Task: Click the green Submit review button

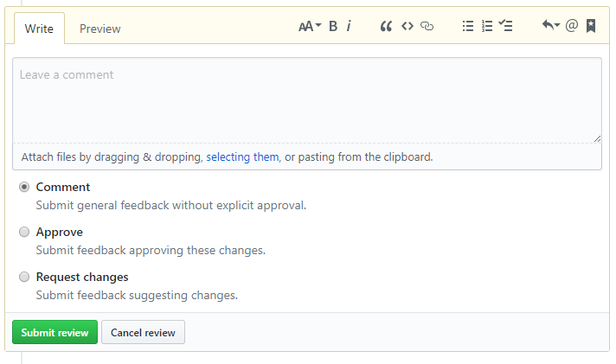Action: [x=55, y=332]
